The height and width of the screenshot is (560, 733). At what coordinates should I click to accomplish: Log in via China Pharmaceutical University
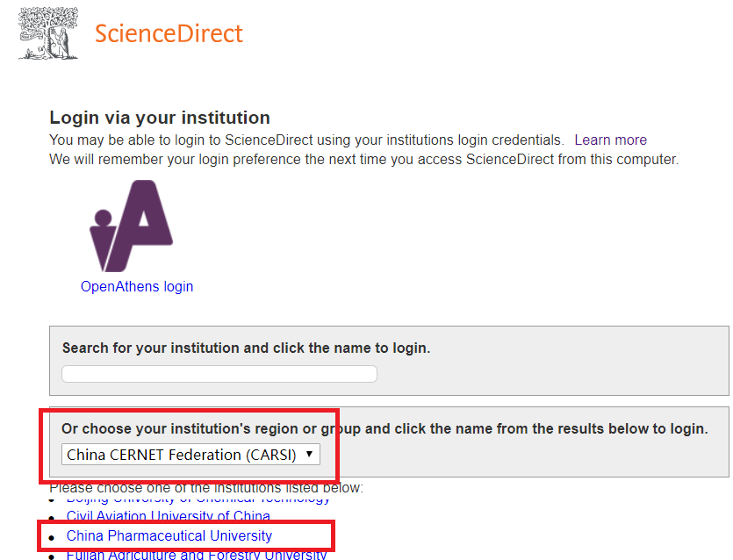[x=169, y=535]
